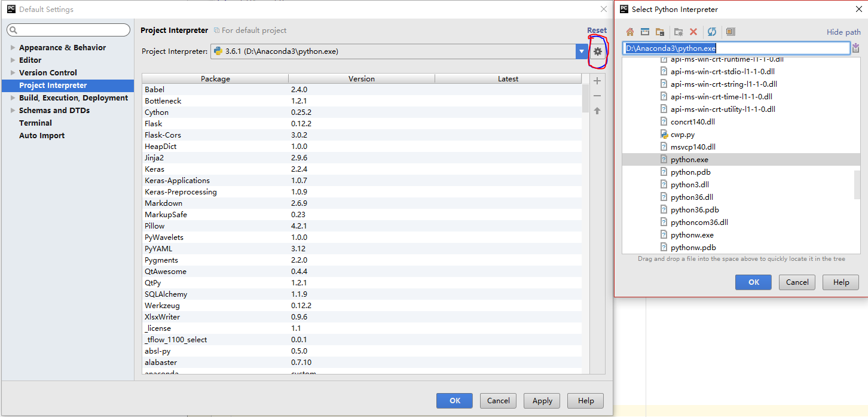The height and width of the screenshot is (417, 868).
Task: Select Appearance & Behavior label
Action: [x=62, y=47]
